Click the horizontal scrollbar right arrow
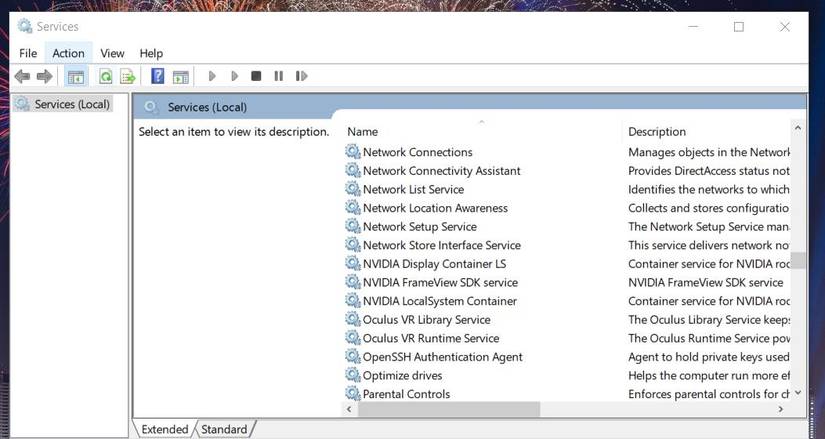The width and height of the screenshot is (825, 439). 781,409
